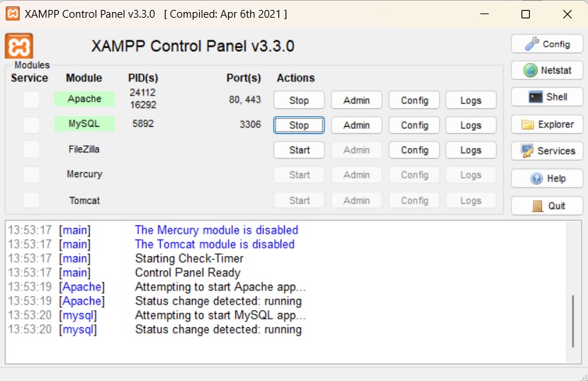Stop the Apache module
This screenshot has width=588, height=381.
299,100
